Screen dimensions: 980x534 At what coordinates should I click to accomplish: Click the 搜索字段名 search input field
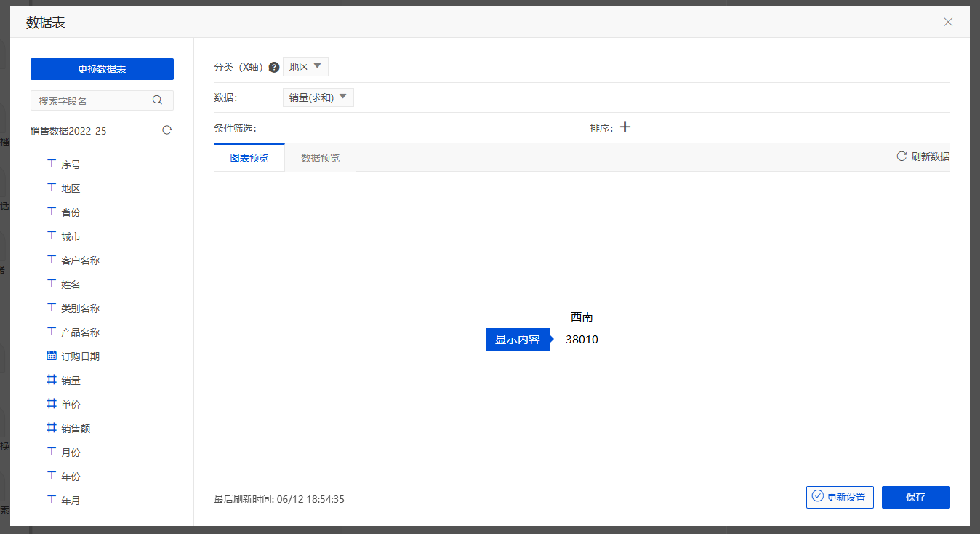coord(91,100)
